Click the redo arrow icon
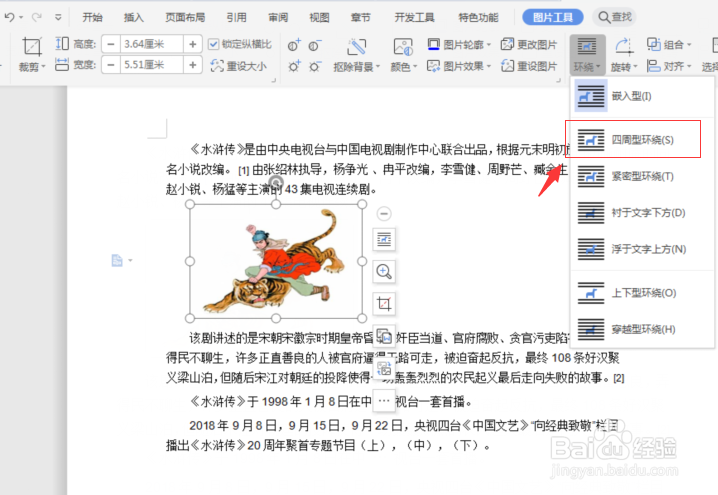The height and width of the screenshot is (495, 718). click(x=36, y=17)
